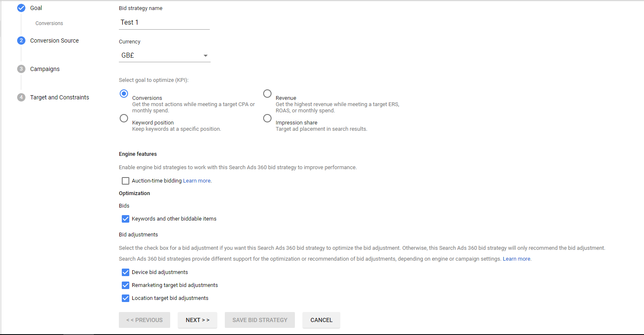Open the Currency dropdown arrow
This screenshot has width=644, height=335.
point(205,56)
